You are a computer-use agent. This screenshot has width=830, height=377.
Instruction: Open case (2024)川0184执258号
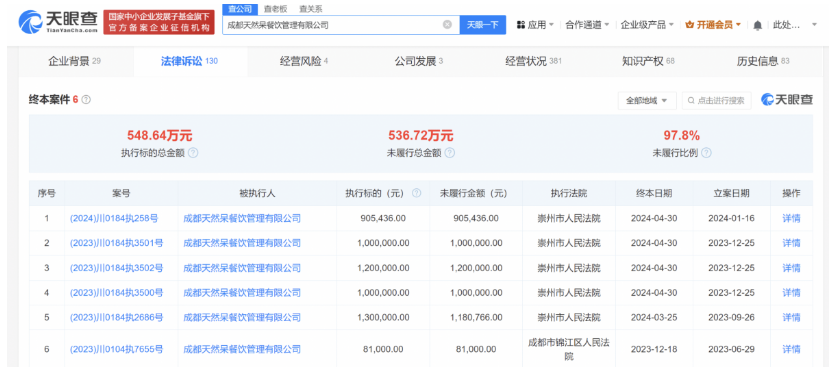tap(114, 218)
